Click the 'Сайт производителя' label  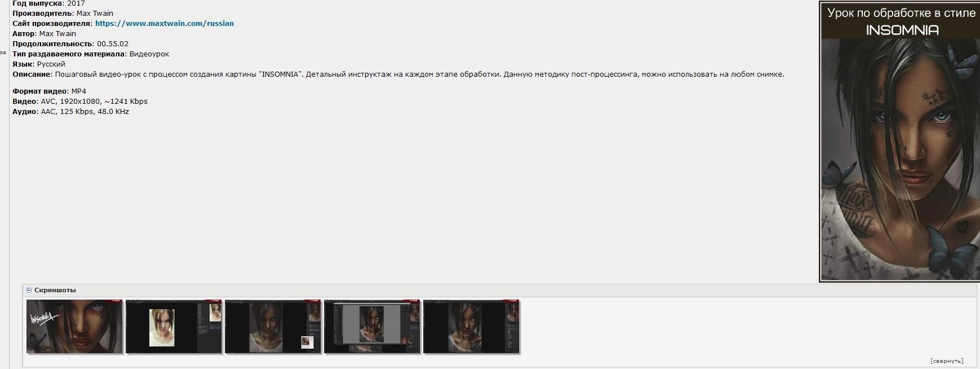(52, 24)
